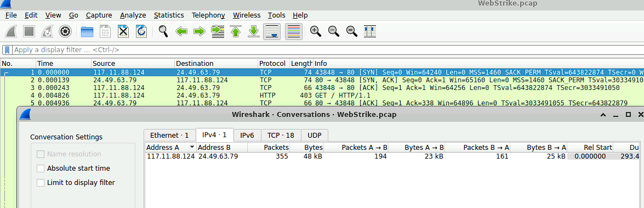
Task: Open the File menu
Action: pos(11,15)
